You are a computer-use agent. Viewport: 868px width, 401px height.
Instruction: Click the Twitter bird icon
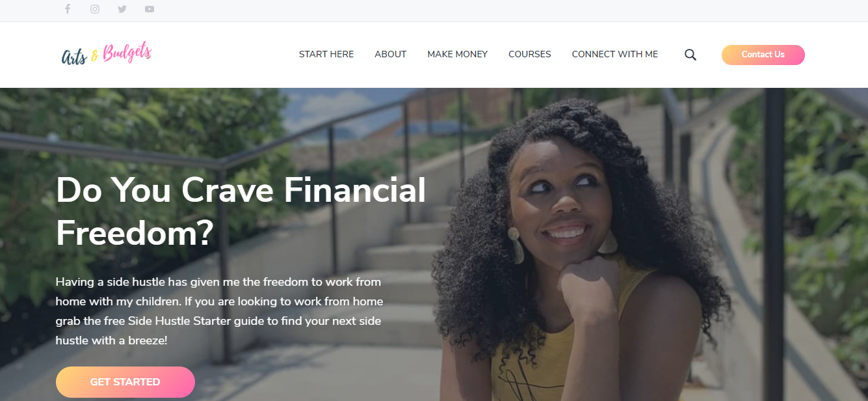pos(122,9)
